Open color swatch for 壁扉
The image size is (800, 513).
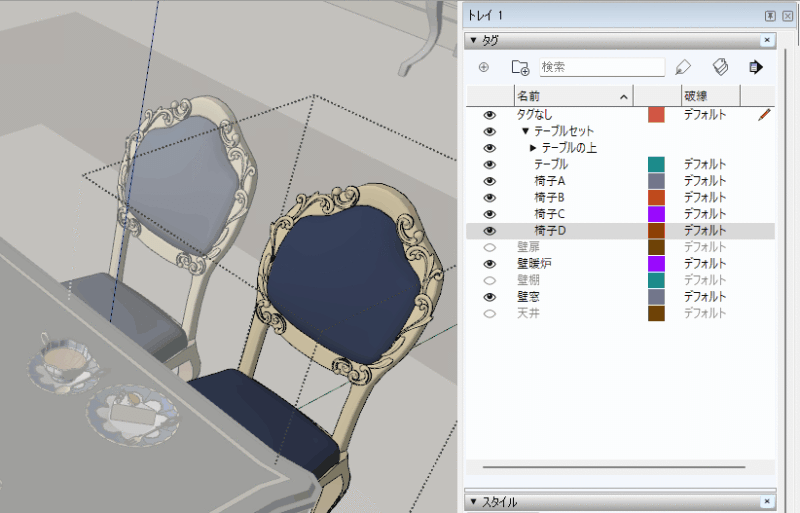point(656,247)
